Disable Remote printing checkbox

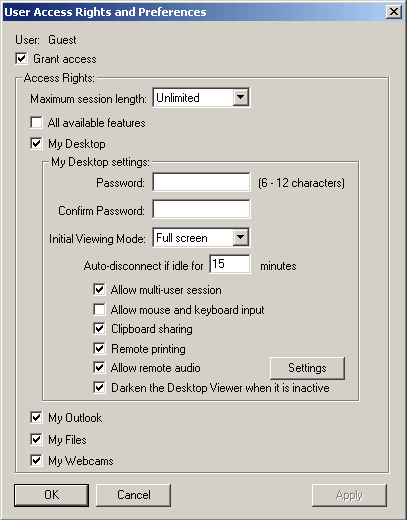[x=99, y=349]
